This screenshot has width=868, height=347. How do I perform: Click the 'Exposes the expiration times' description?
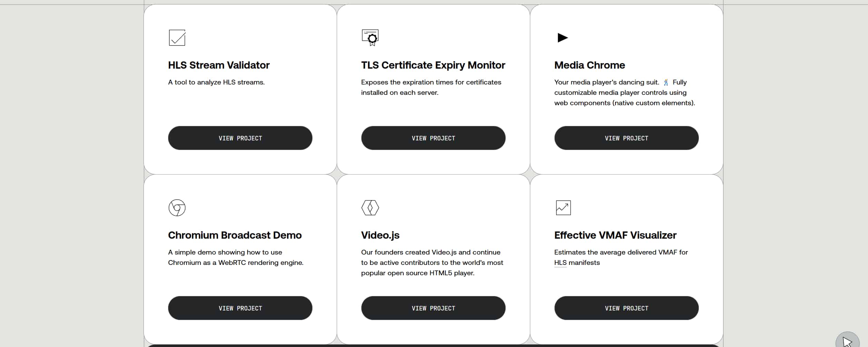pyautogui.click(x=431, y=88)
